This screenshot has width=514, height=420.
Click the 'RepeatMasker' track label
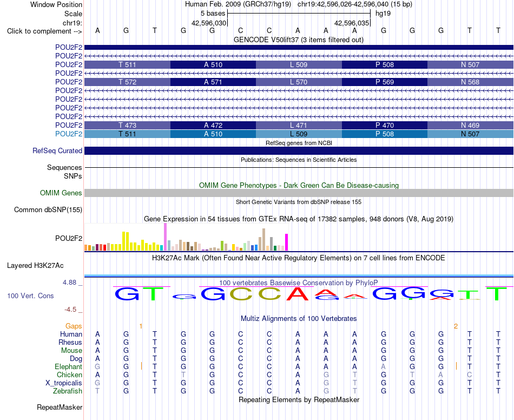pos(60,407)
